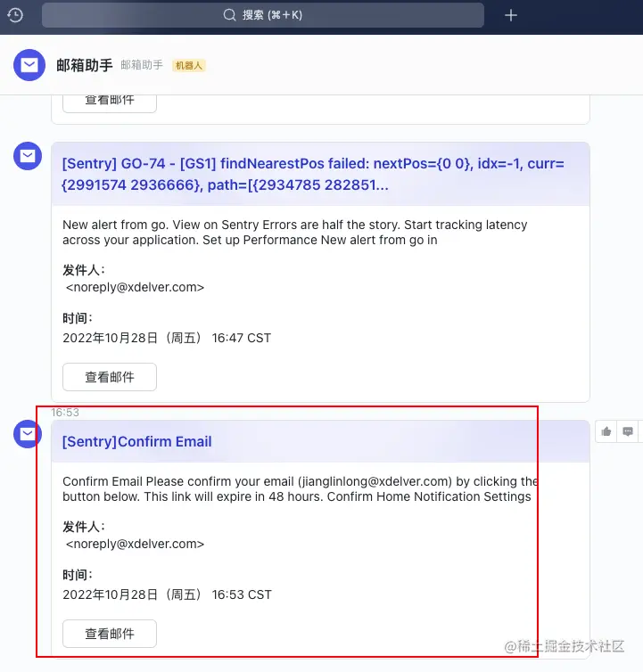Screen dimensions: 643x672
Task: Click the reply comment icon on message
Action: pos(628,431)
